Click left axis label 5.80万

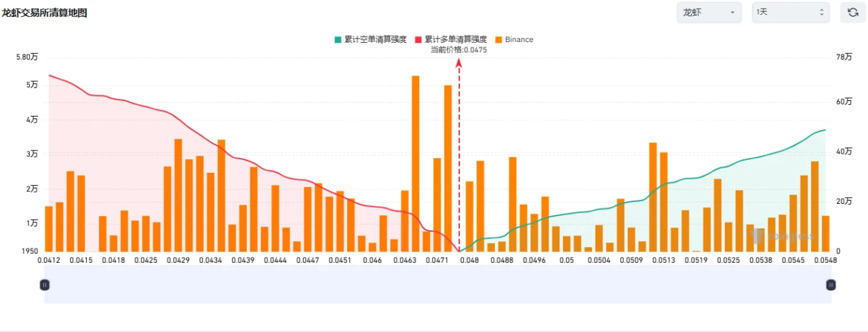pyautogui.click(x=27, y=57)
